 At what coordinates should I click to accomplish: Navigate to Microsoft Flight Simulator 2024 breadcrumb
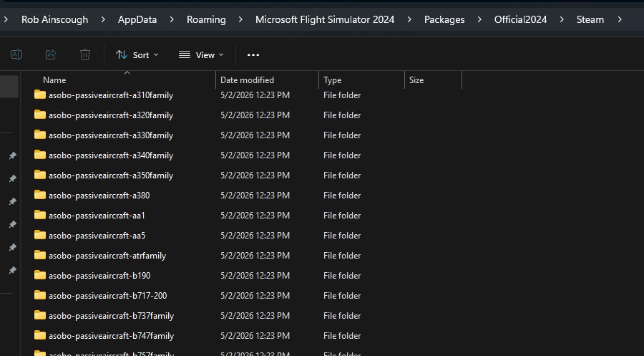325,19
